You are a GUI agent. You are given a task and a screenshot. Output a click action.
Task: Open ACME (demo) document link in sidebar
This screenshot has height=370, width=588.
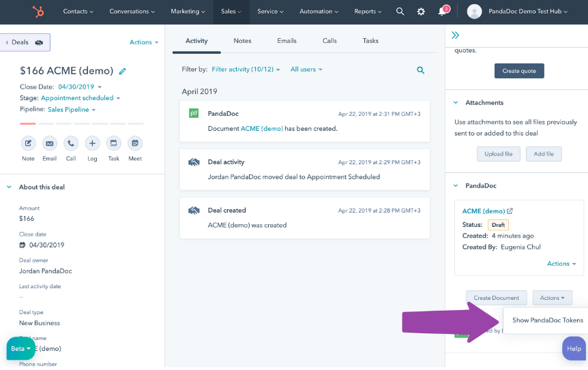click(484, 211)
